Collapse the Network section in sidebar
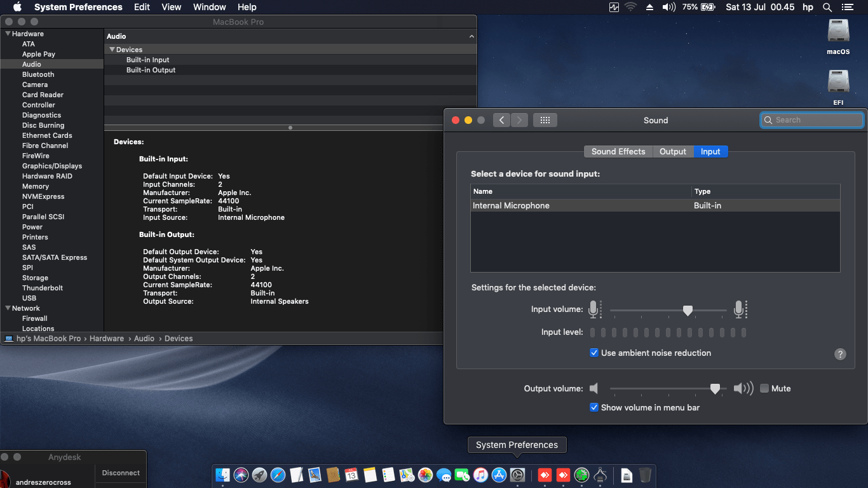The width and height of the screenshot is (868, 488). (x=8, y=308)
